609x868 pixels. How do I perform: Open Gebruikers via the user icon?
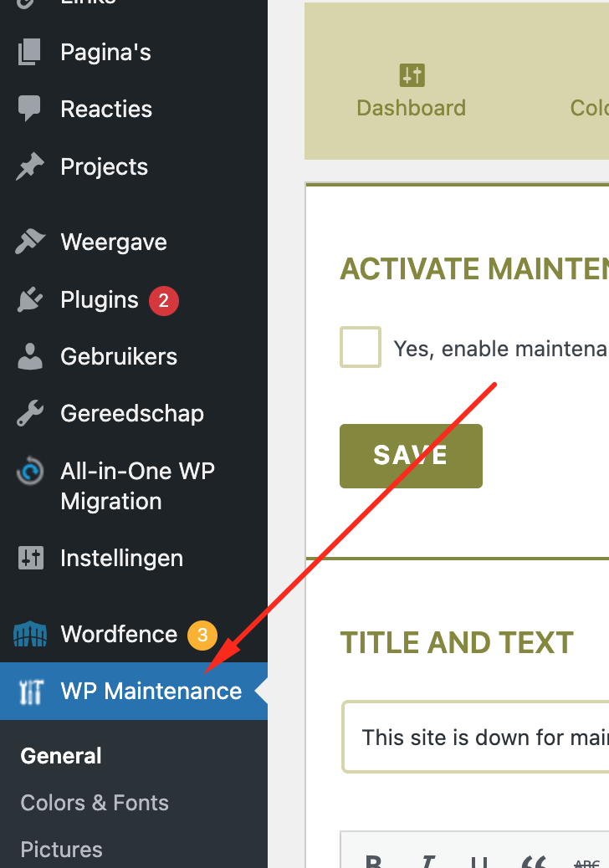tap(29, 356)
